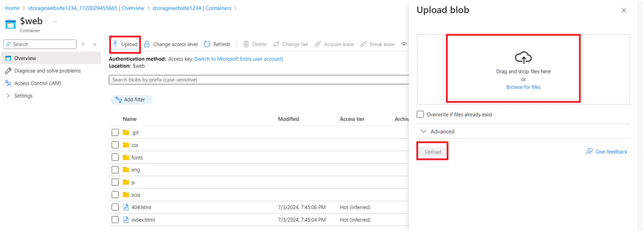
Task: Click the index.html file icon
Action: pyautogui.click(x=126, y=220)
